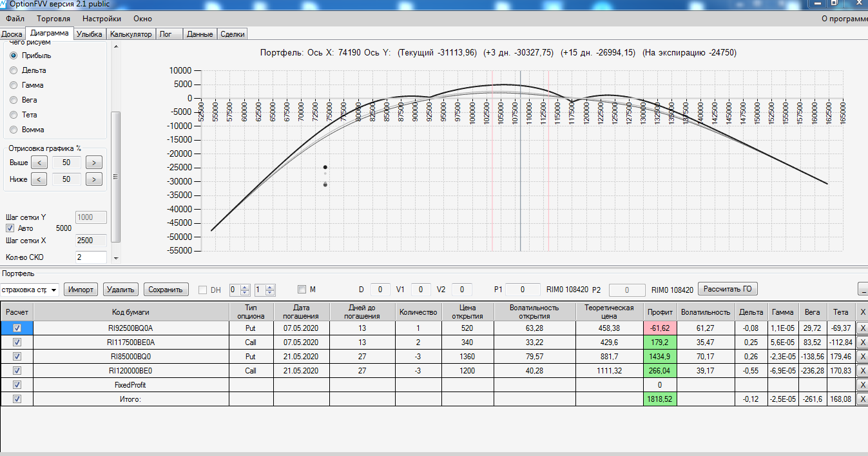Image resolution: width=868 pixels, height=456 pixels.
Task: Open the Файл menu
Action: tap(15, 19)
